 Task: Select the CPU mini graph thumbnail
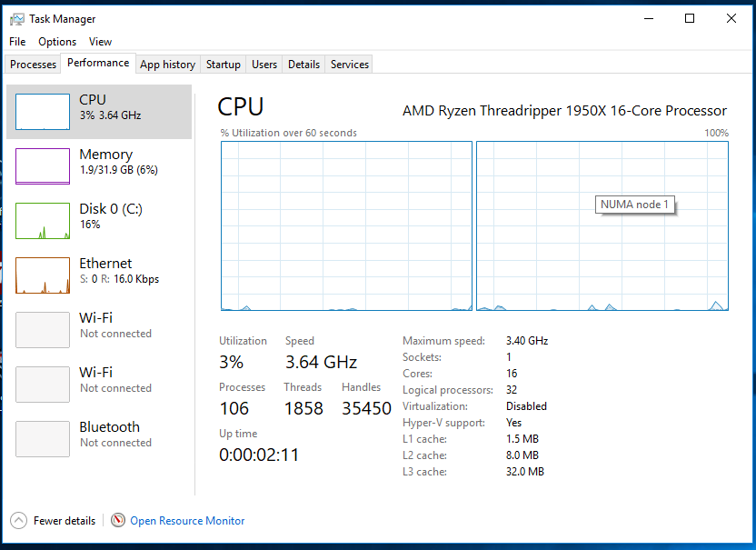[x=43, y=112]
